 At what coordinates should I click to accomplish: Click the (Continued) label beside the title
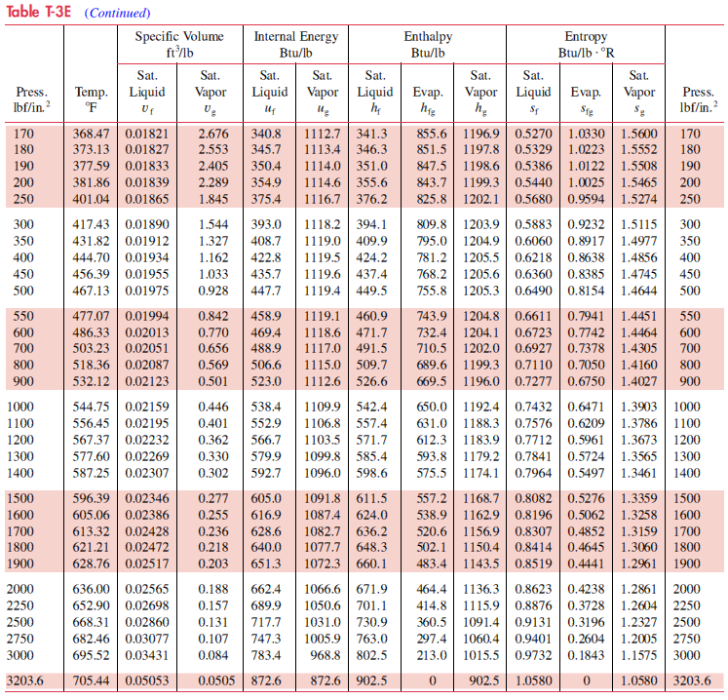[118, 13]
